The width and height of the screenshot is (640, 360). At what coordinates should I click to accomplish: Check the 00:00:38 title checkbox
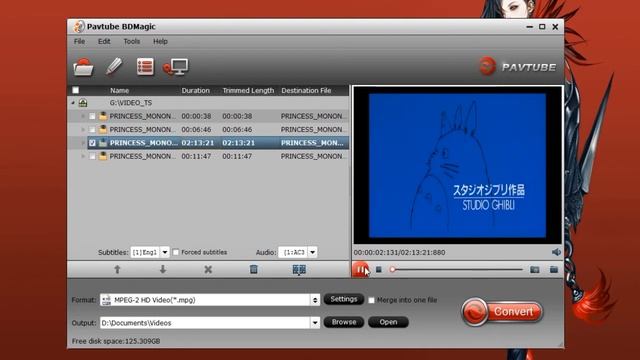(x=92, y=116)
